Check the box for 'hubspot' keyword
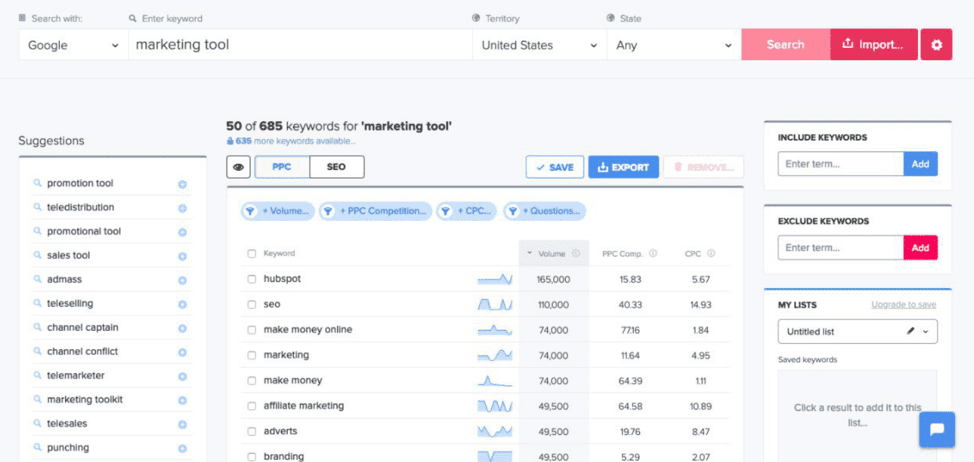Screen dimensions: 974x462 (x=252, y=279)
